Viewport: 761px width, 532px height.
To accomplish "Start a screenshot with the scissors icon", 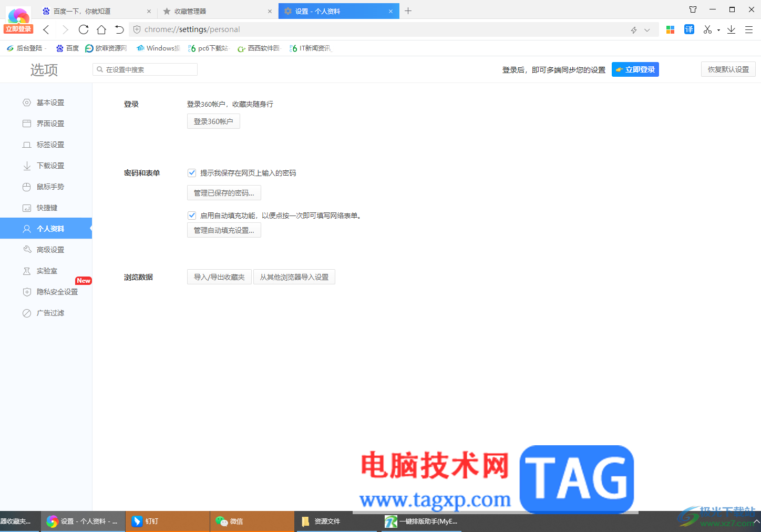I will point(707,29).
